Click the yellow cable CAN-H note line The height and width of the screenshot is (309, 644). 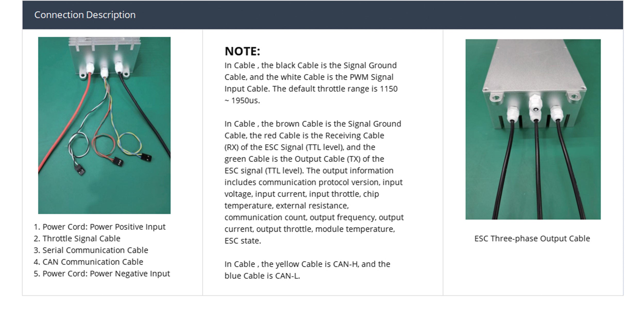[x=307, y=264]
